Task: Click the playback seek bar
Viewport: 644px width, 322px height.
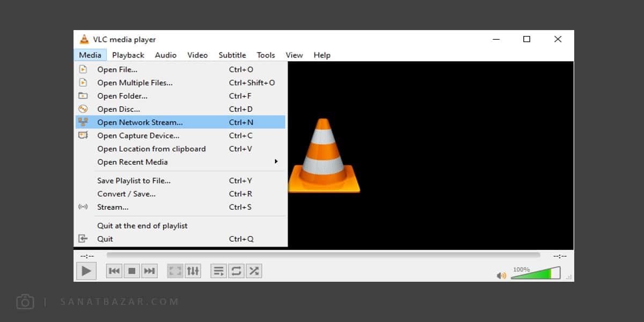Action: click(323, 255)
